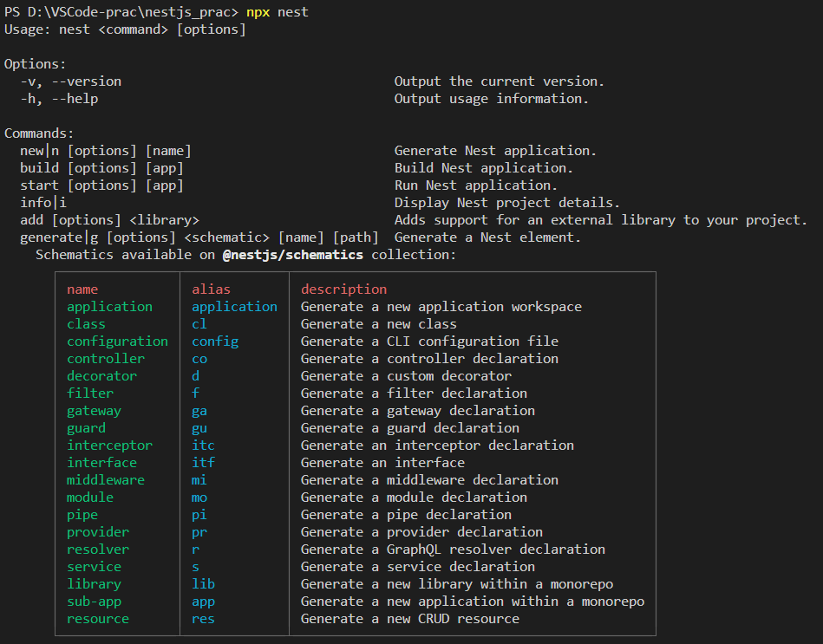Click the blue 'itf' alias
823x644 pixels.
coord(203,463)
